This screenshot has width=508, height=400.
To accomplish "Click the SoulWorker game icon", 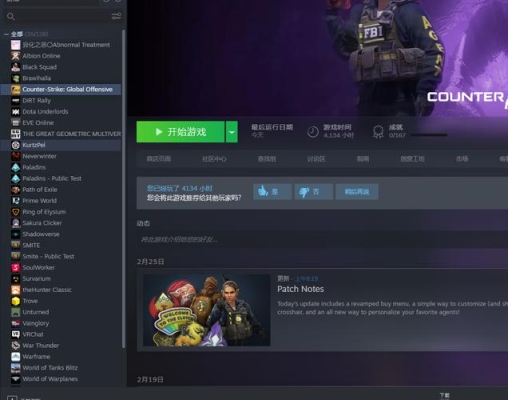I will (x=16, y=268).
